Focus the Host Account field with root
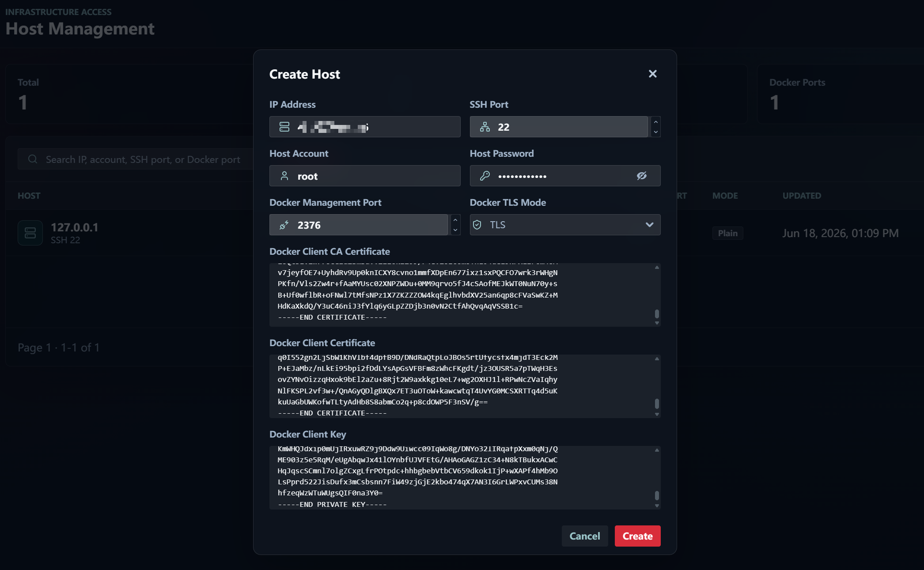This screenshot has height=570, width=924. point(365,176)
